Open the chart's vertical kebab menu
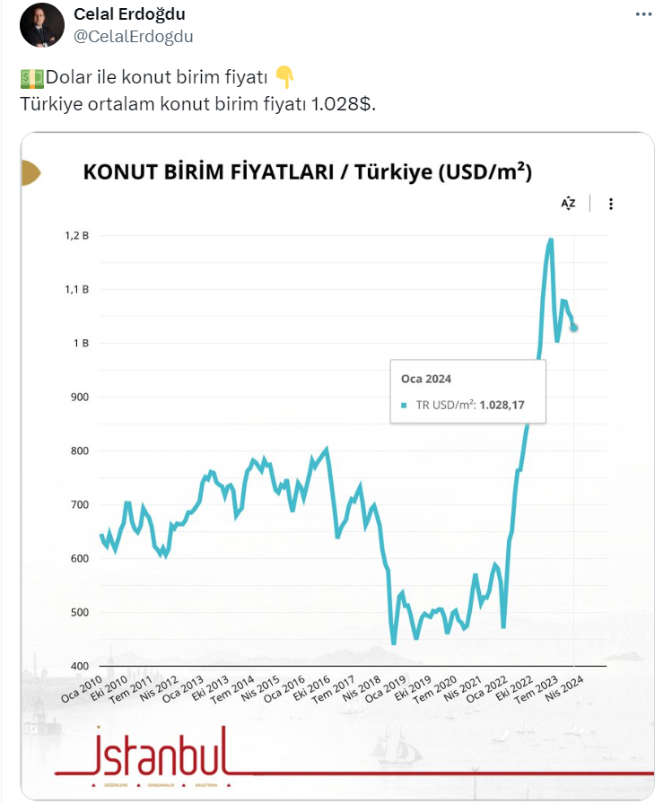 click(x=611, y=204)
